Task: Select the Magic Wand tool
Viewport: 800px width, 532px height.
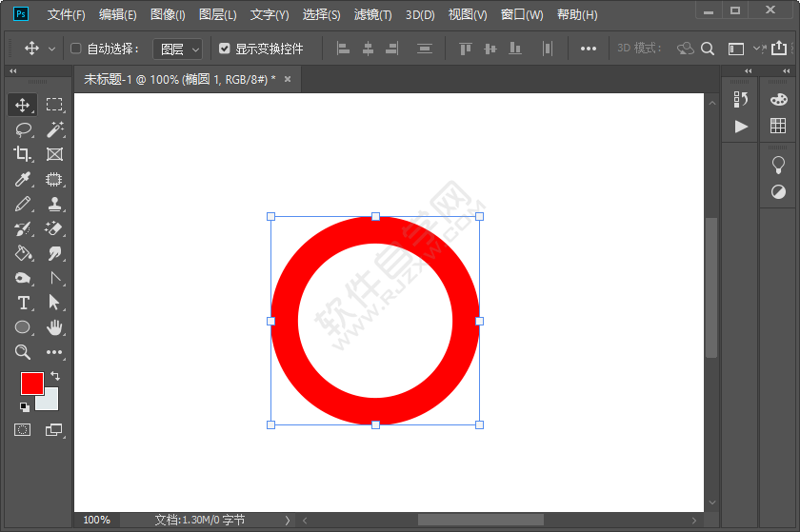Action: (54, 129)
